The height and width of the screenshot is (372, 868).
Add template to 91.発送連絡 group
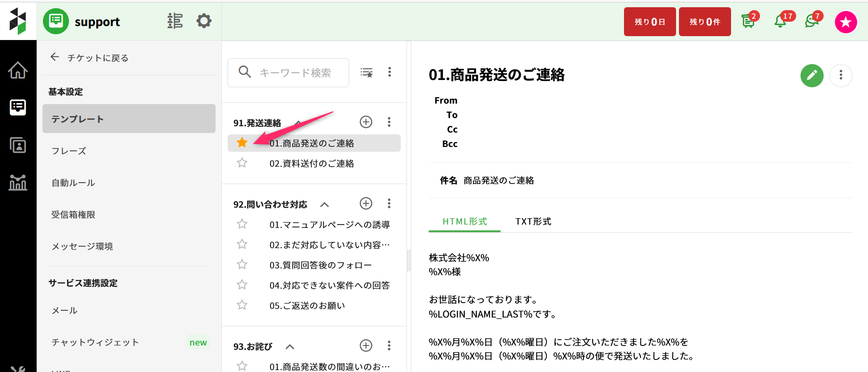coord(366,122)
